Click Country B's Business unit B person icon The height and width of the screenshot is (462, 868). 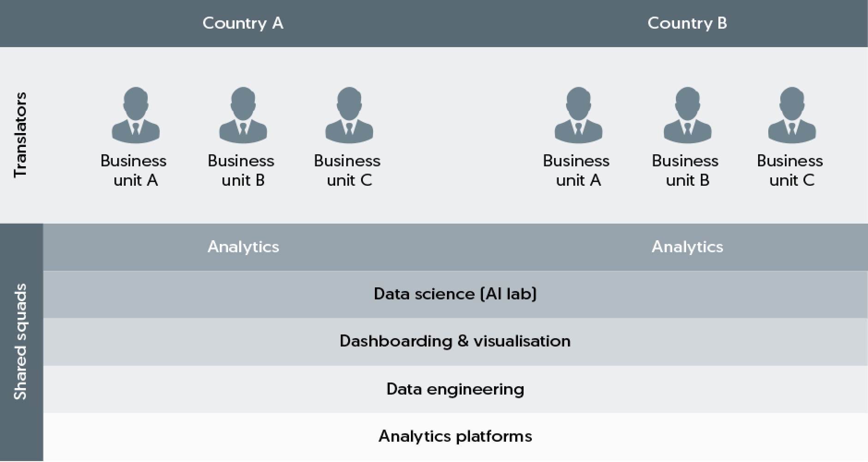(x=687, y=115)
